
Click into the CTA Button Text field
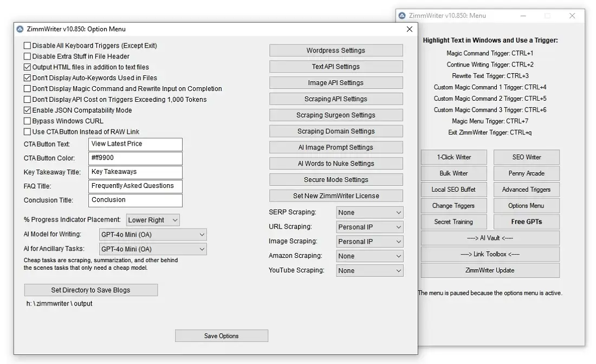135,144
